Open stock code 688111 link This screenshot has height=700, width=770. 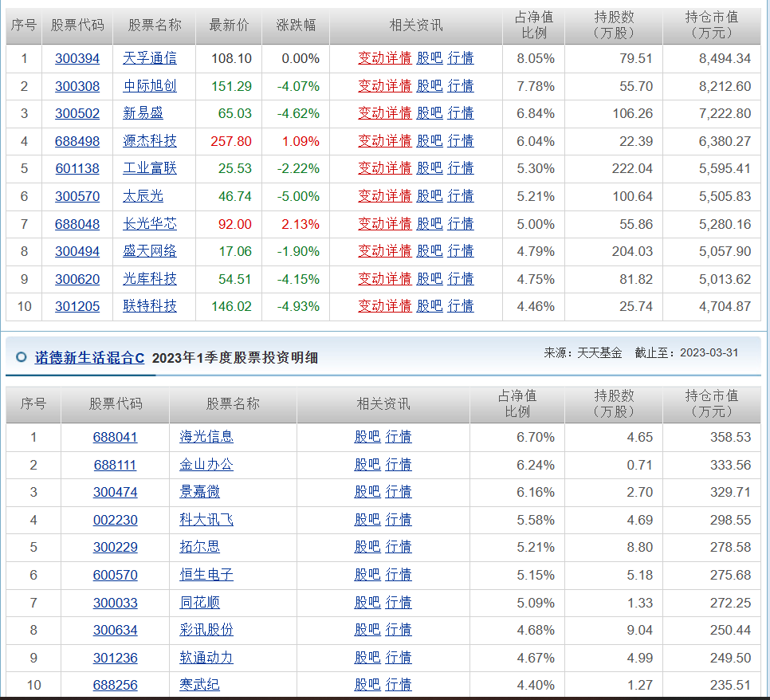pyautogui.click(x=115, y=465)
